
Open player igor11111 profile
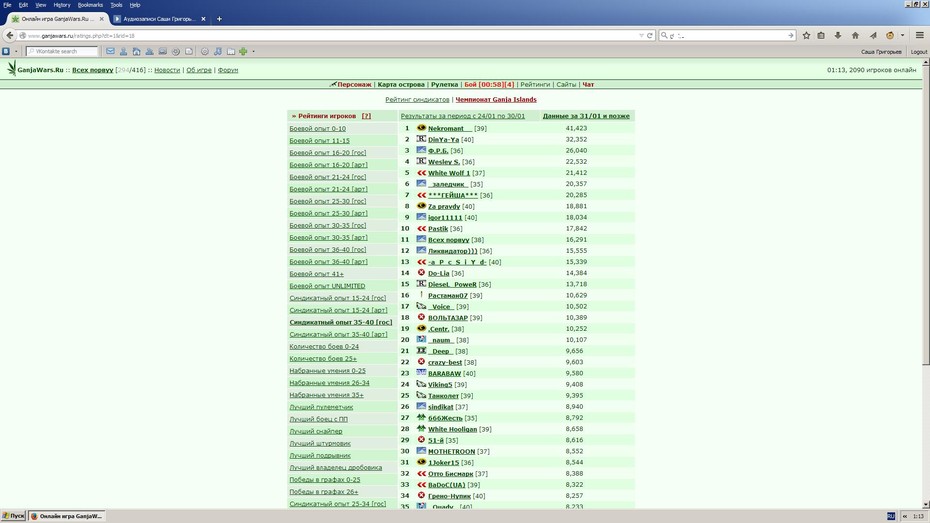click(x=445, y=218)
